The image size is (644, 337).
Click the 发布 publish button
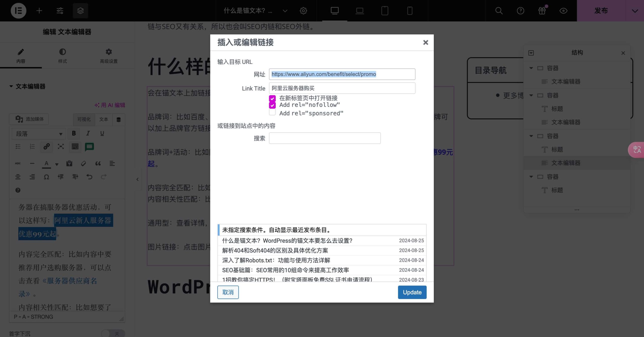coord(601,11)
